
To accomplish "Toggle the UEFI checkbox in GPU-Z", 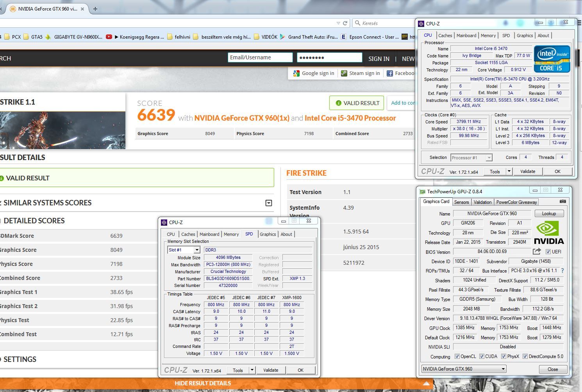I will 548,251.
